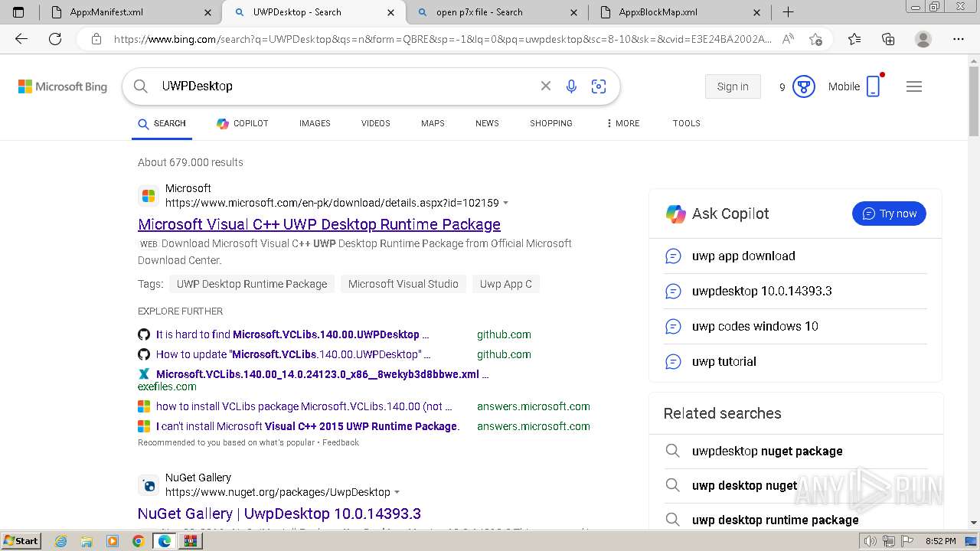Open the browser profile icon
Viewport: 980px width, 551px height.
coord(923,39)
